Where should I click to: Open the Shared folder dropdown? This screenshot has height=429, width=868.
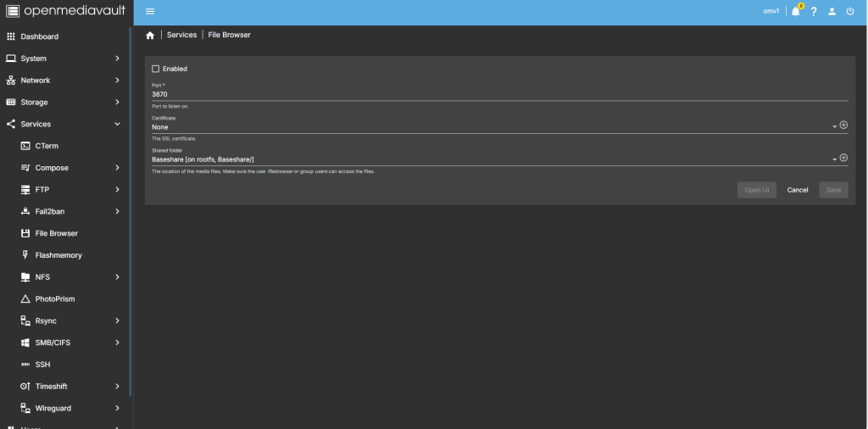(x=490, y=159)
